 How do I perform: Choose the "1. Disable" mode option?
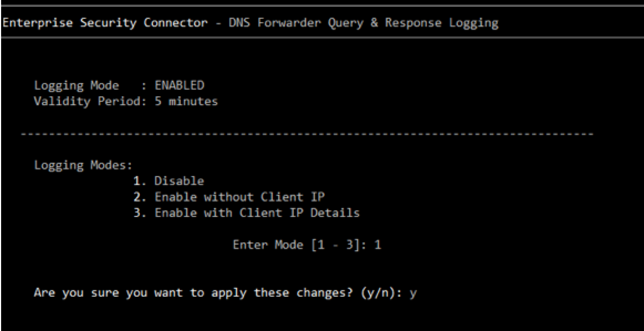pyautogui.click(x=168, y=181)
